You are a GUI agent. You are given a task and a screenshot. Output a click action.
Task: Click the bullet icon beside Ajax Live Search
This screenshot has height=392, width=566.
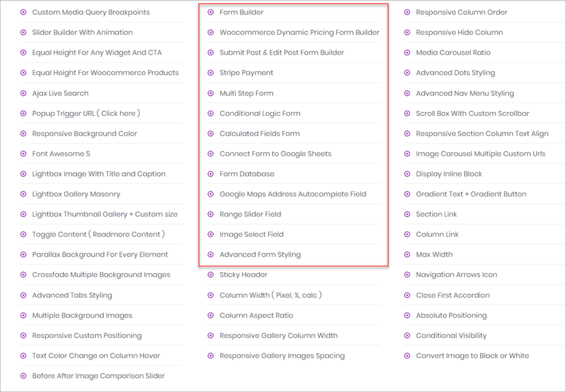23,93
